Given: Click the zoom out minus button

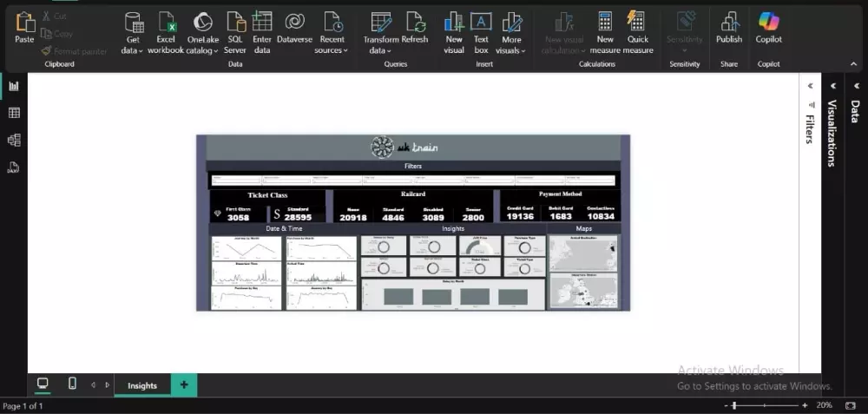Looking at the screenshot, I should click(727, 405).
